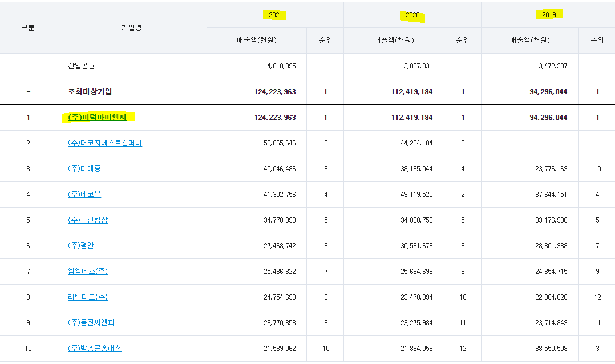Image resolution: width=615 pixels, height=364 pixels.
Task: Select the 2021 sales value 24,754,693
Action: point(280,297)
